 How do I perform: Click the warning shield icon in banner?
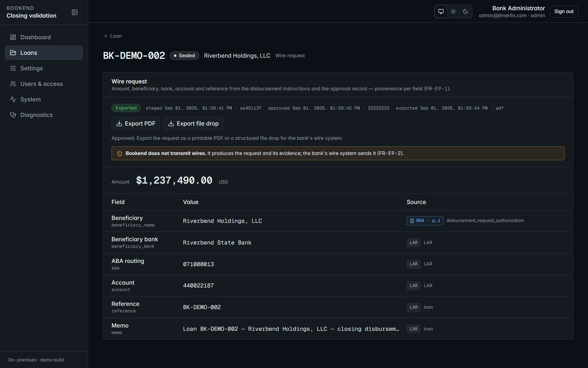click(120, 154)
